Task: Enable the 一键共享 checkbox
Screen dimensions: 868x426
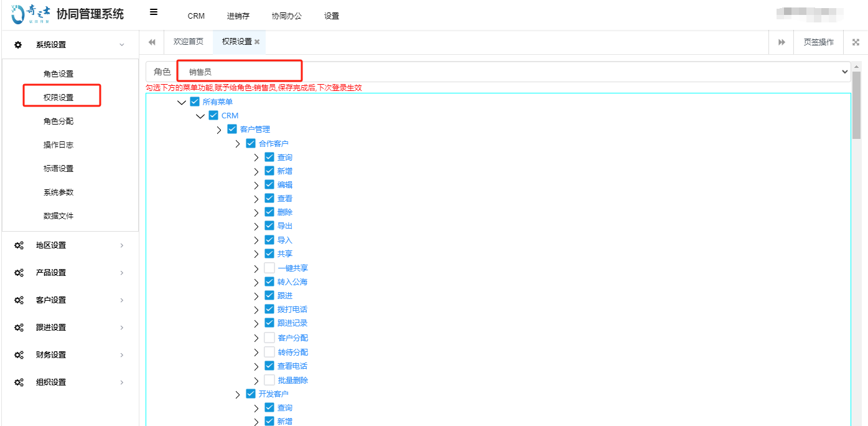Action: coord(269,267)
